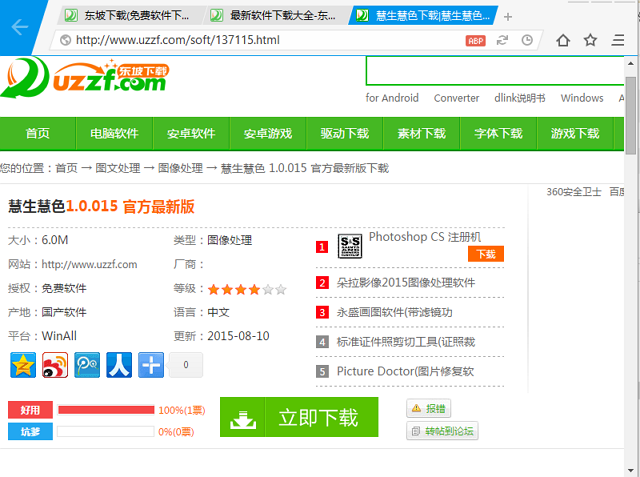Image resolution: width=640 pixels, height=477 pixels.
Task: Share to QQ Zone star icon
Action: (x=23, y=365)
